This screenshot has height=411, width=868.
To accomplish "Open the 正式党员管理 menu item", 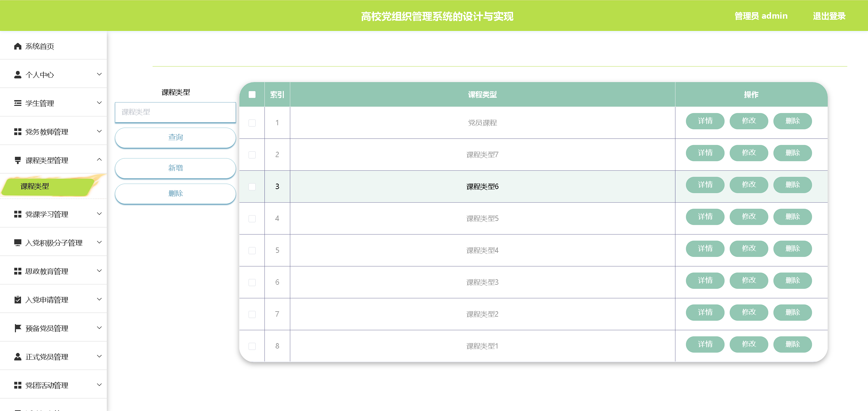I will coord(47,357).
